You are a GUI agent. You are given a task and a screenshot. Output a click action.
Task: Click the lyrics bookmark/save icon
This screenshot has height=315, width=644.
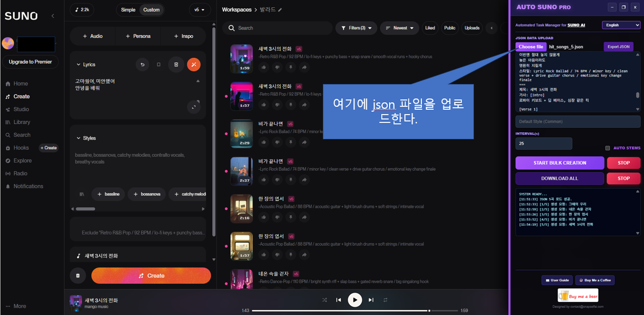pyautogui.click(x=159, y=64)
